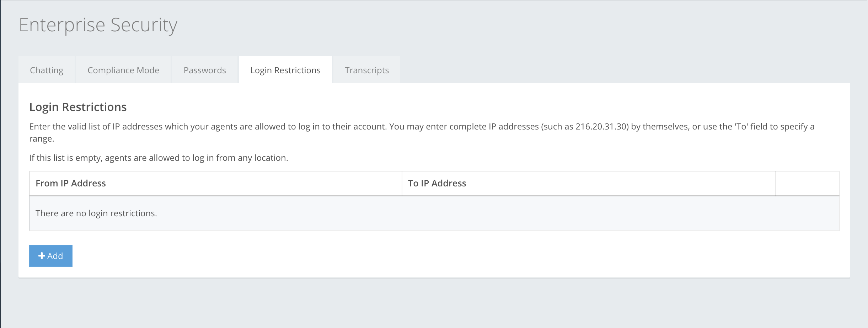Click the blank last column header cell
Viewport: 868px width, 328px height.
[807, 183]
